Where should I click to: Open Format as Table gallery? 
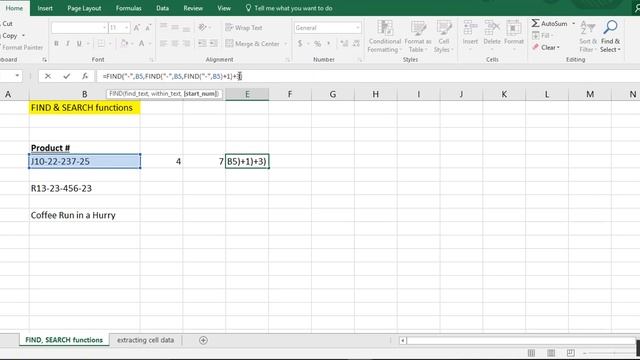418,37
